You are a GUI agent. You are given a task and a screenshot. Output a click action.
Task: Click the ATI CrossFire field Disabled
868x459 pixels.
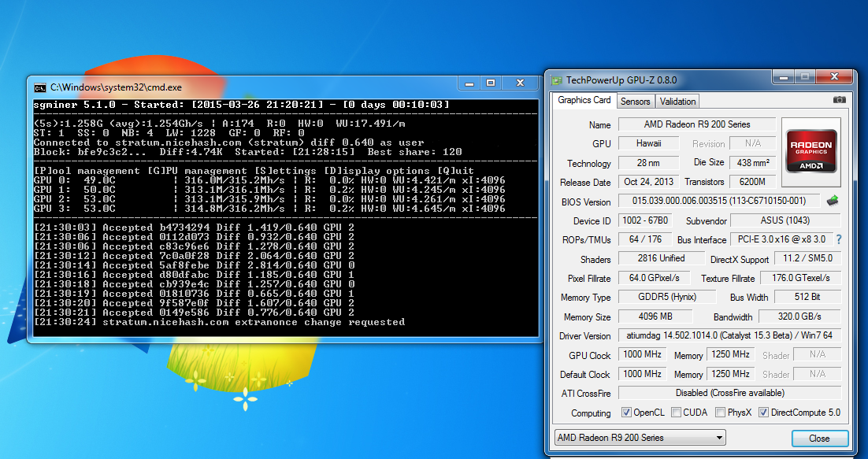(x=729, y=393)
